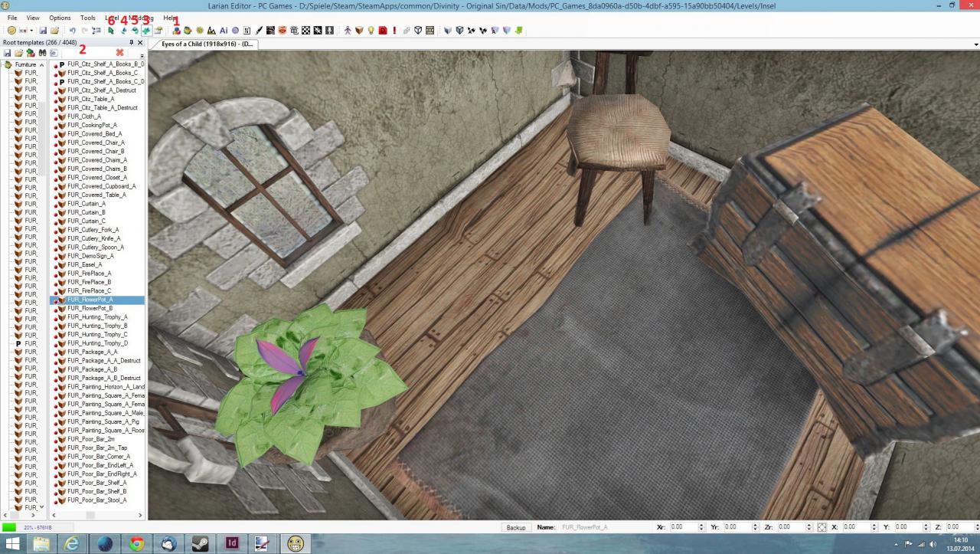Select FUR_Easel_A template
The width and height of the screenshot is (980, 554).
(x=84, y=264)
